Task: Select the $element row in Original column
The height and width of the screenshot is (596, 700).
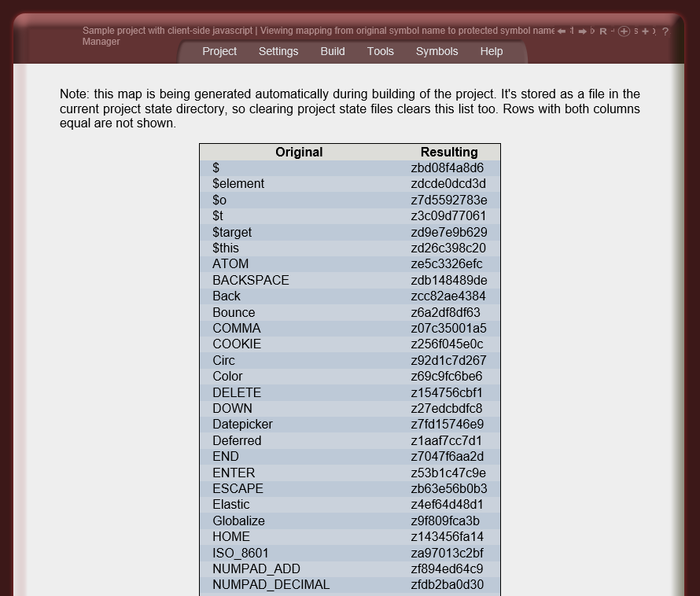Action: pos(238,184)
